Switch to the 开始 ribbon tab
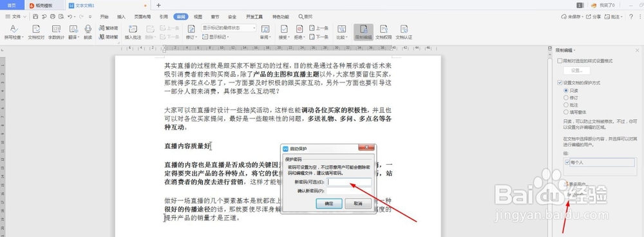 (104, 17)
